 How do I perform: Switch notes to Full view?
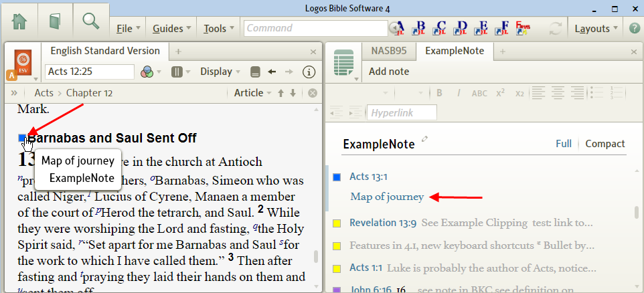pyautogui.click(x=564, y=144)
